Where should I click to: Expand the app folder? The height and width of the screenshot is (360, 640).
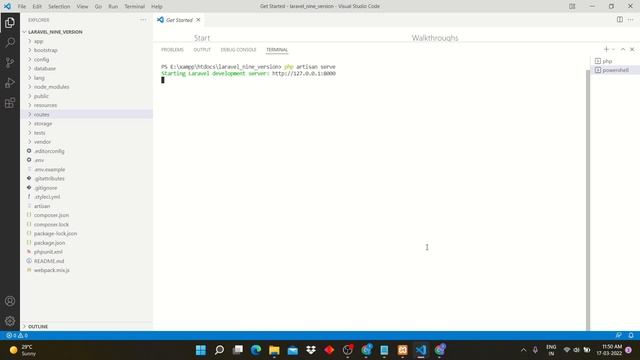(x=87, y=41)
